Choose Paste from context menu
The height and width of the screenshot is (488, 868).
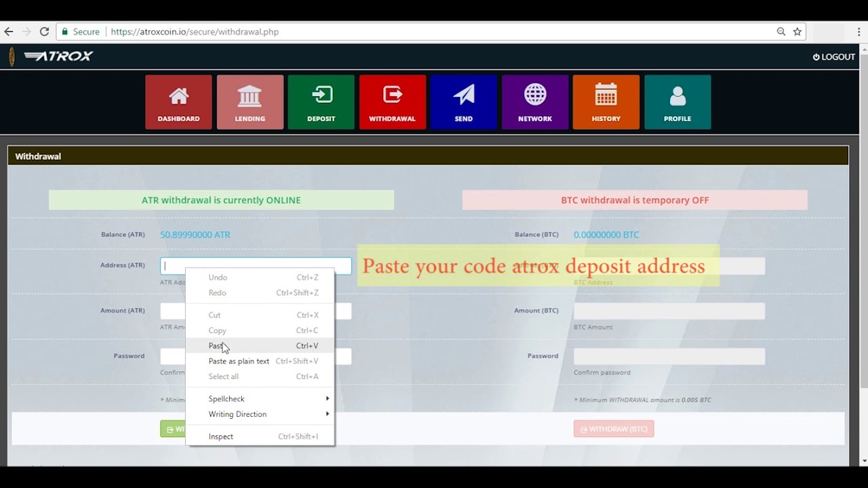point(260,346)
